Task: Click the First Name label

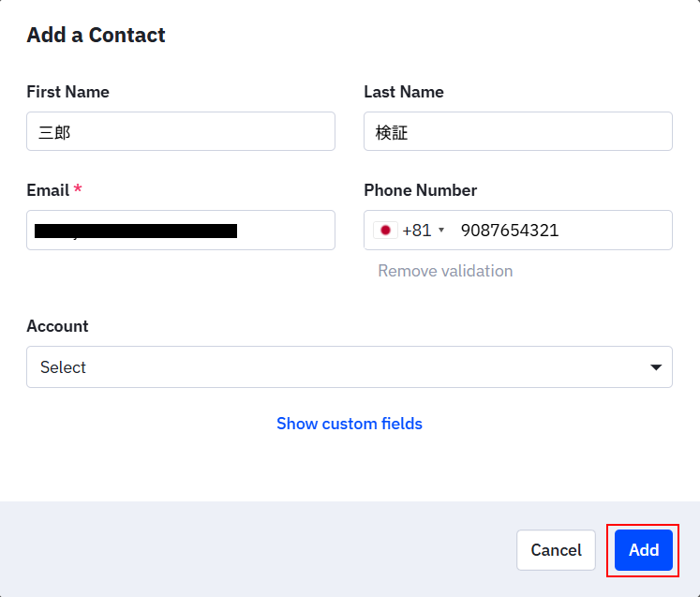Action: (x=67, y=92)
